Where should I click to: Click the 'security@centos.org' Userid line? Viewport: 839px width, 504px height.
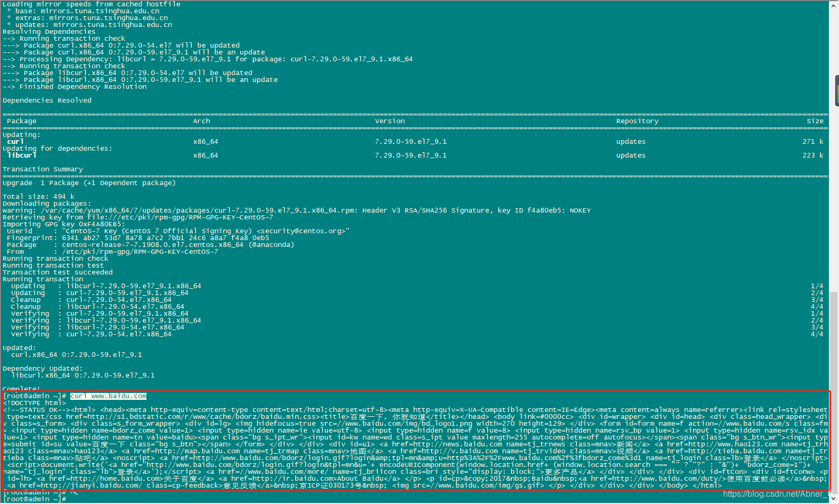click(x=178, y=231)
